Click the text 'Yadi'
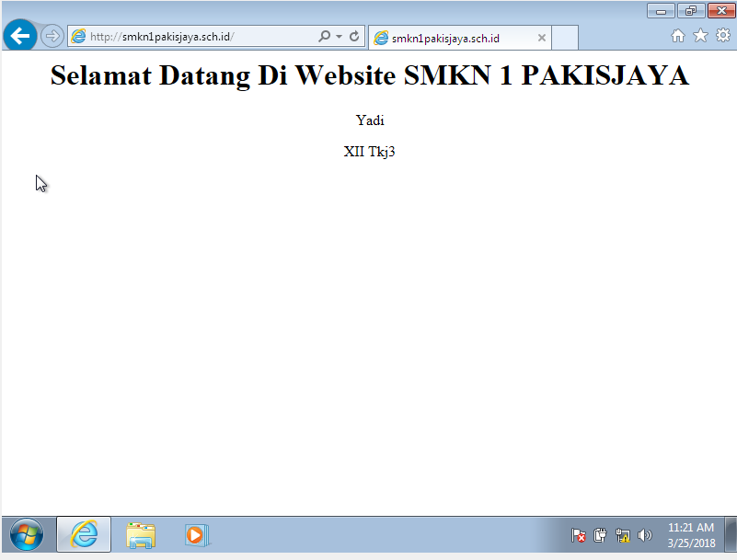737x560 pixels. click(x=370, y=120)
